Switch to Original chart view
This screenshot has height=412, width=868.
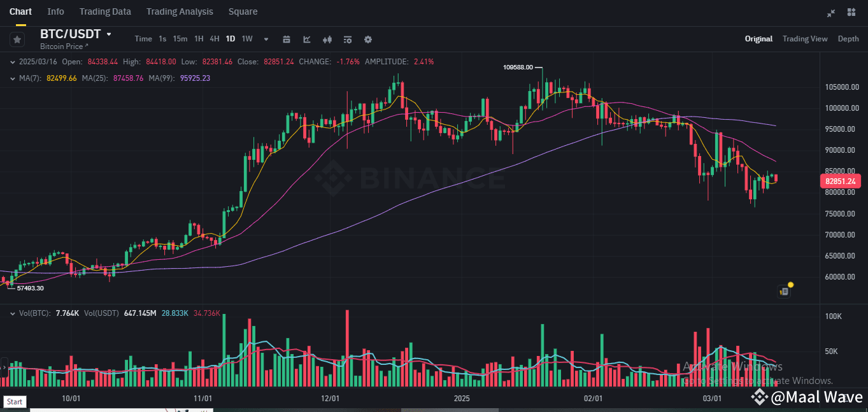pos(758,39)
